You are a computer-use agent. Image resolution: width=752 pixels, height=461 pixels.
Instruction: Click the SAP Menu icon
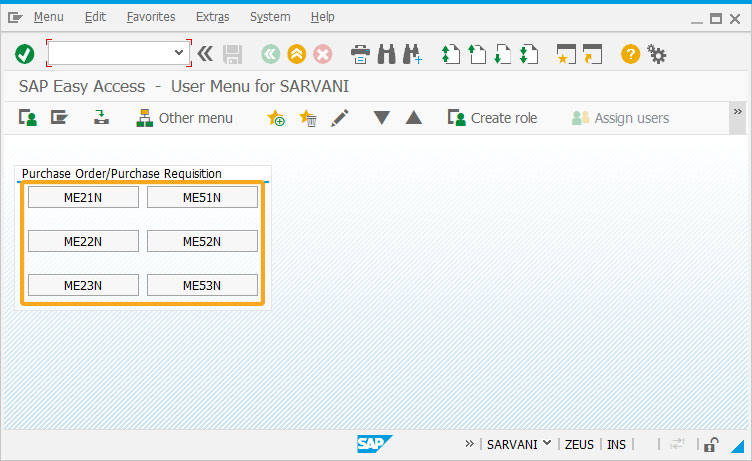(59, 118)
